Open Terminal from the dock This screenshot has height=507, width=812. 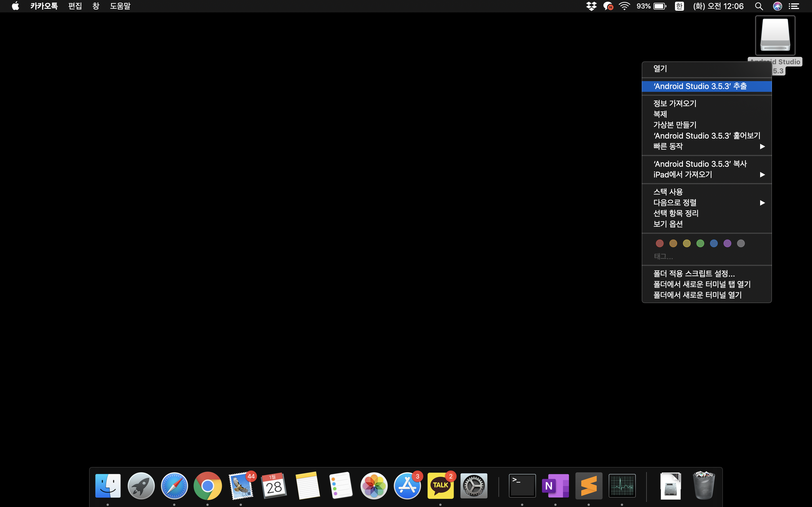pyautogui.click(x=522, y=486)
